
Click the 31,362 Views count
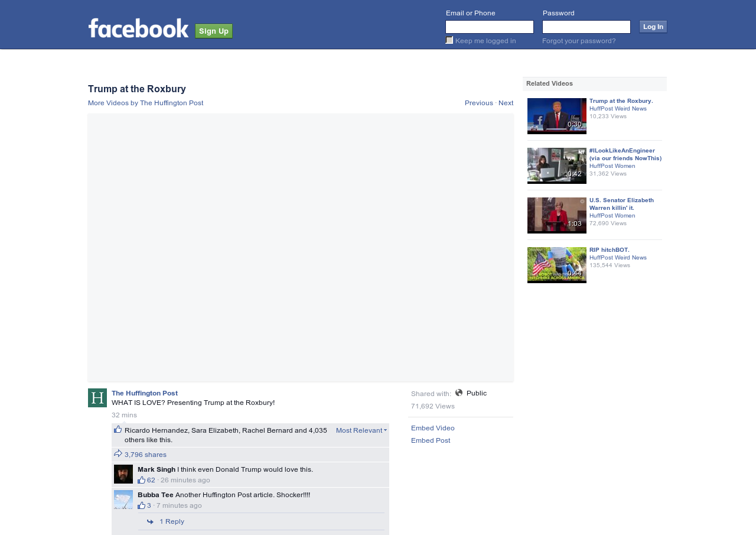[x=608, y=174]
